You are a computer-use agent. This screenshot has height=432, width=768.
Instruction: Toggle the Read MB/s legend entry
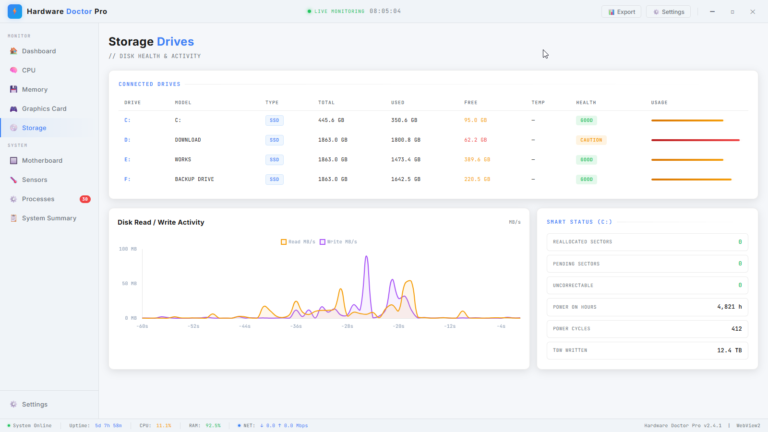(298, 242)
